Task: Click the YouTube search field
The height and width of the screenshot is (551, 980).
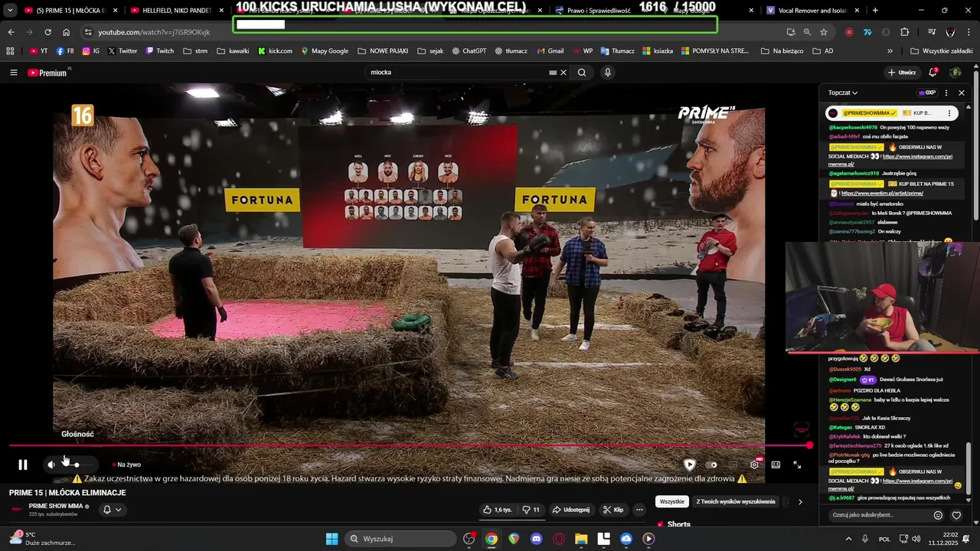Action: [x=458, y=73]
